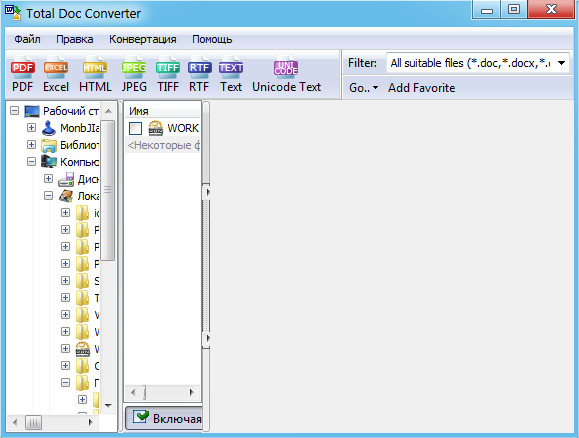Expand the MonbJIa tree node
The image size is (579, 438).
click(x=31, y=127)
